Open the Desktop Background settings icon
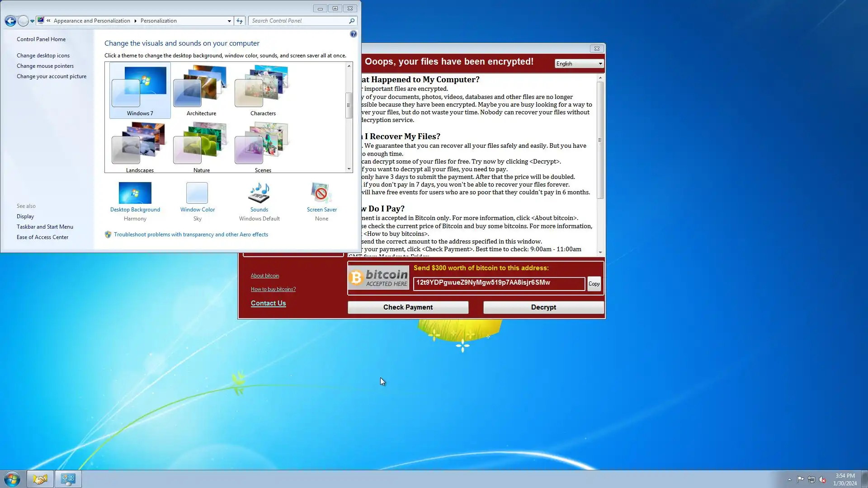868x488 pixels. [135, 193]
